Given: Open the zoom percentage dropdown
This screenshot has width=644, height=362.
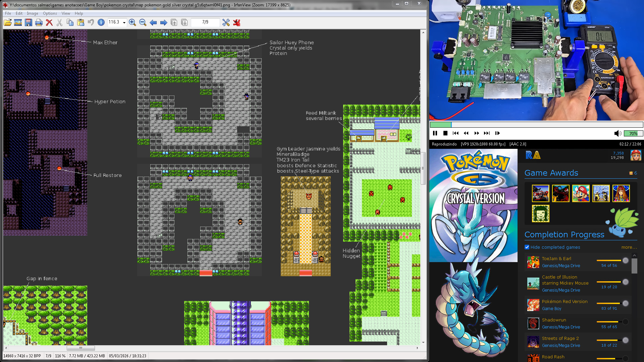Looking at the screenshot, I should point(124,22).
